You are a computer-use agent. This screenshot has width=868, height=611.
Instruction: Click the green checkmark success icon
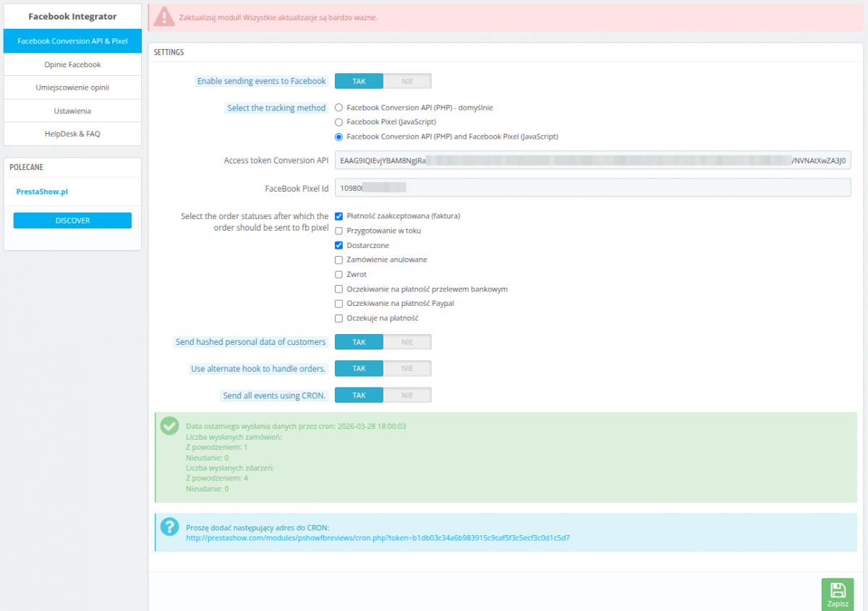(169, 426)
